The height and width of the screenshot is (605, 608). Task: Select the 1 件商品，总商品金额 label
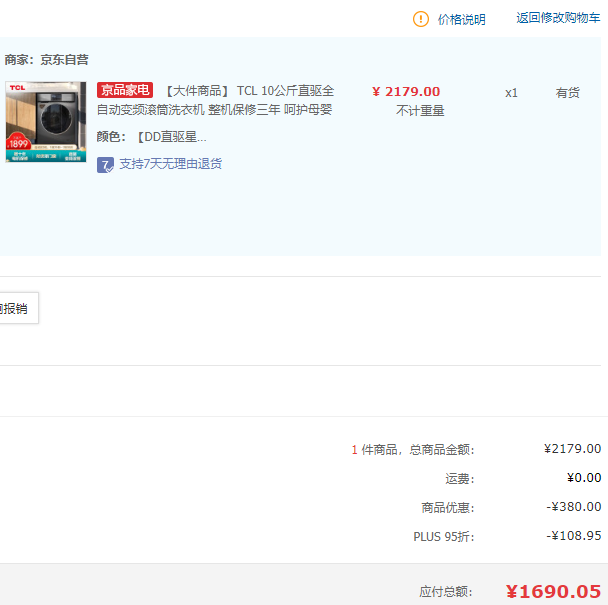click(413, 450)
